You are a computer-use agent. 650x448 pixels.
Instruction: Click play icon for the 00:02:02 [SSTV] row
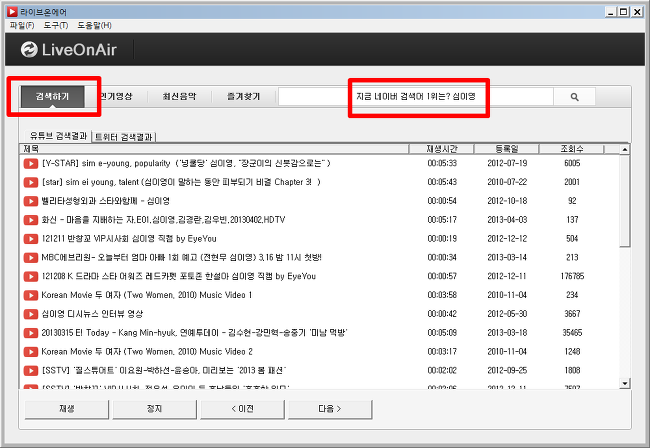point(31,371)
